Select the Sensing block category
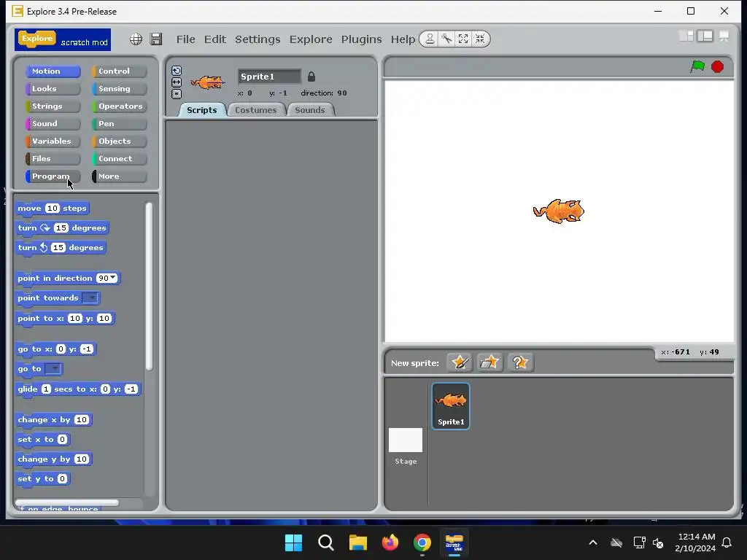 tap(120, 88)
